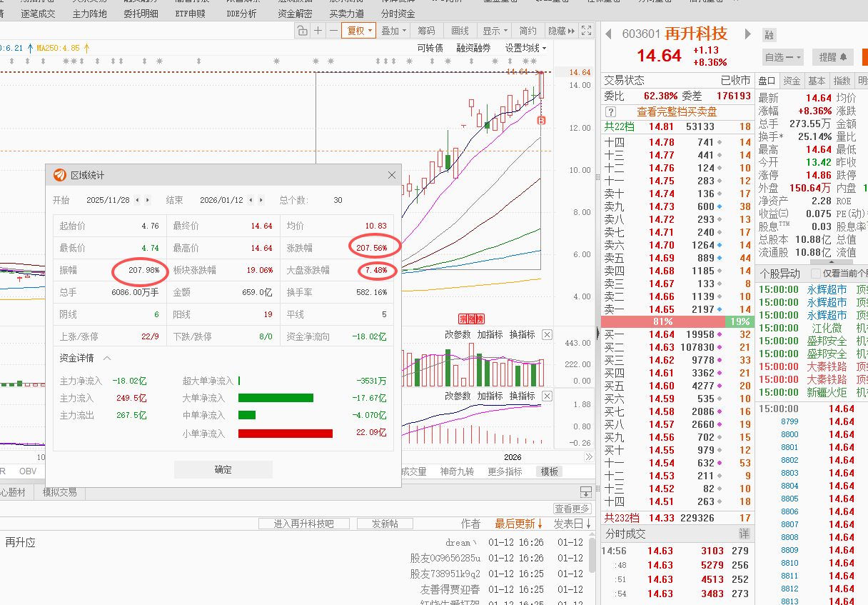
Task: Click the chart lock icon in toolbar
Action: click(x=303, y=31)
